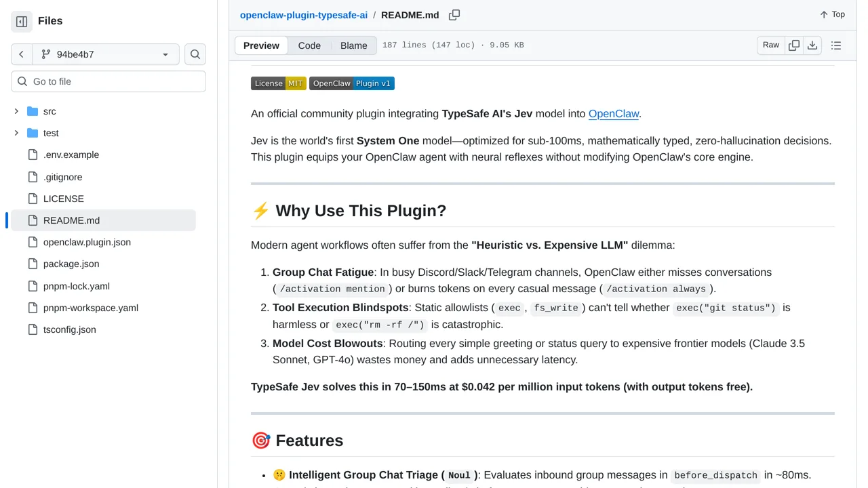Expand the test folder chevron
Viewport: 868px width, 488px height.
pyautogui.click(x=16, y=133)
